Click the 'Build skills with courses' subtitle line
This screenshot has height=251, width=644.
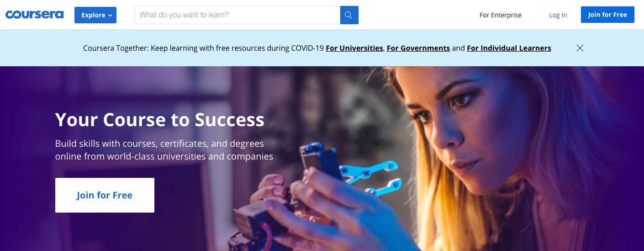(159, 144)
